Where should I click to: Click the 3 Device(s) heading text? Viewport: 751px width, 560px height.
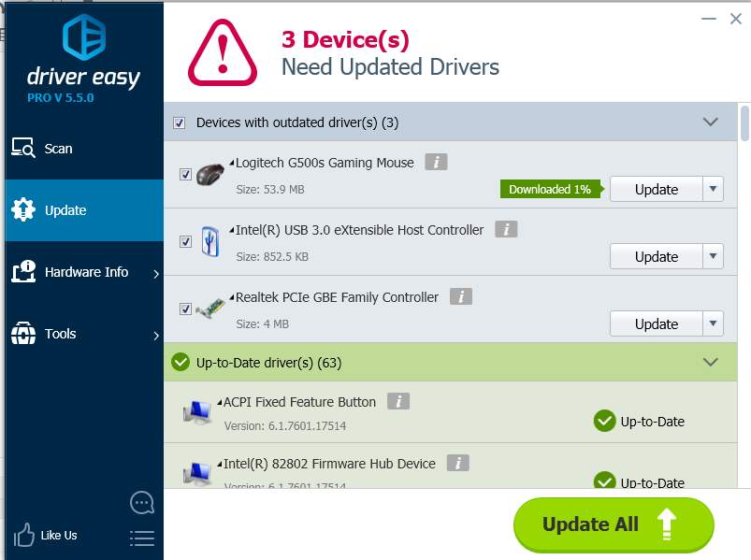tap(345, 39)
